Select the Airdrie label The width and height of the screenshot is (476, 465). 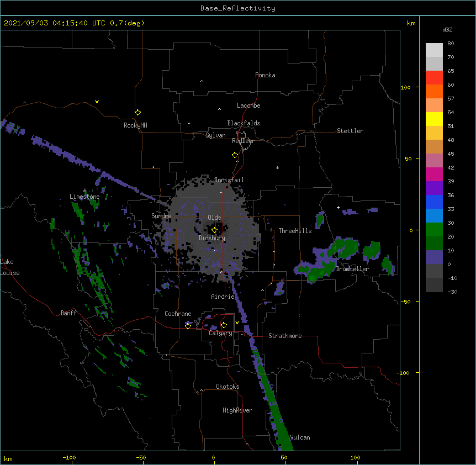[223, 297]
